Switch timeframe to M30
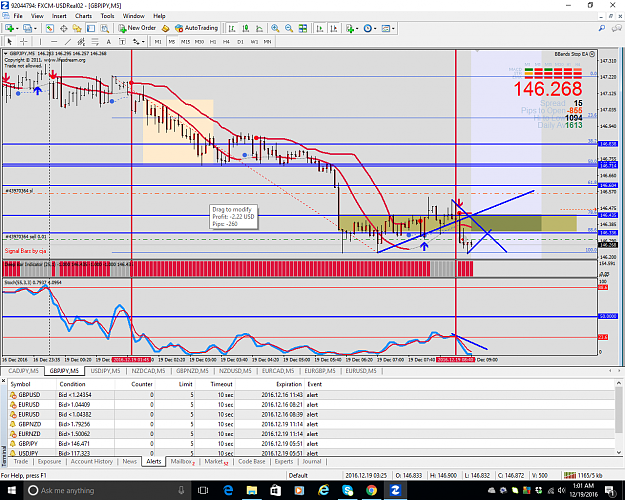The image size is (625, 500). coord(199,41)
